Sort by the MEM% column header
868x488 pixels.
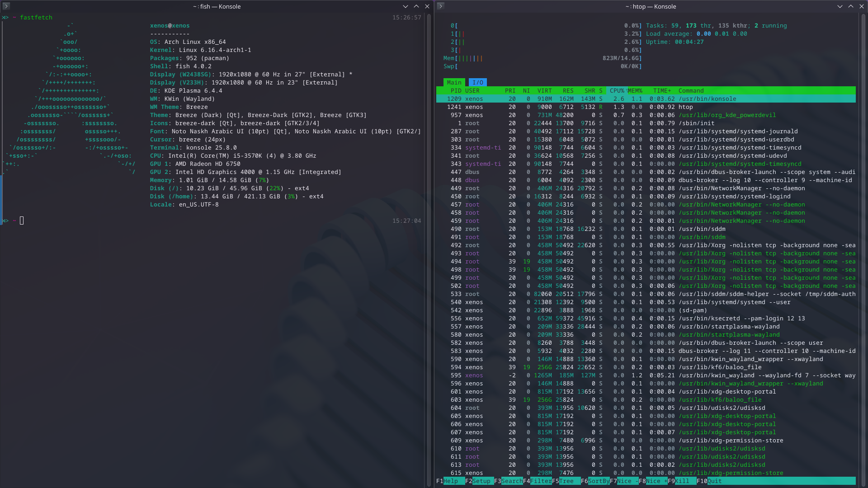(x=635, y=91)
